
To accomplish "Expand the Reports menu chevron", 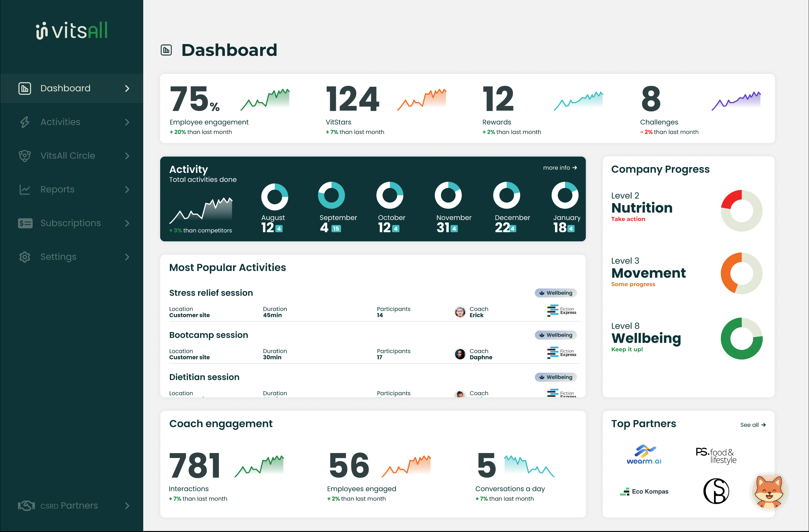I will (127, 189).
